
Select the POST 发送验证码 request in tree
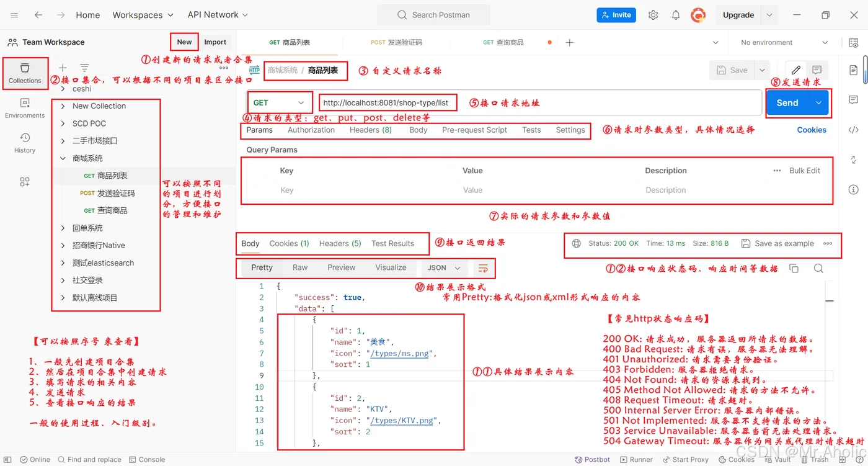(x=107, y=193)
